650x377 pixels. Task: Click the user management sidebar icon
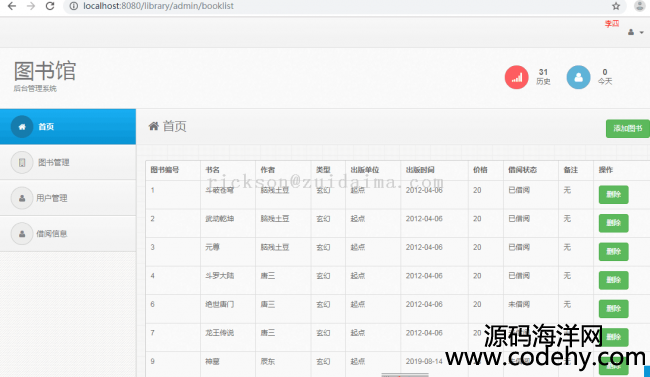[22, 198]
